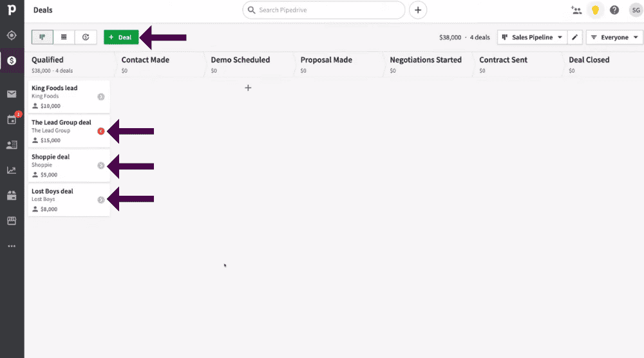Add deal with plus in Demo Scheduled

point(248,88)
